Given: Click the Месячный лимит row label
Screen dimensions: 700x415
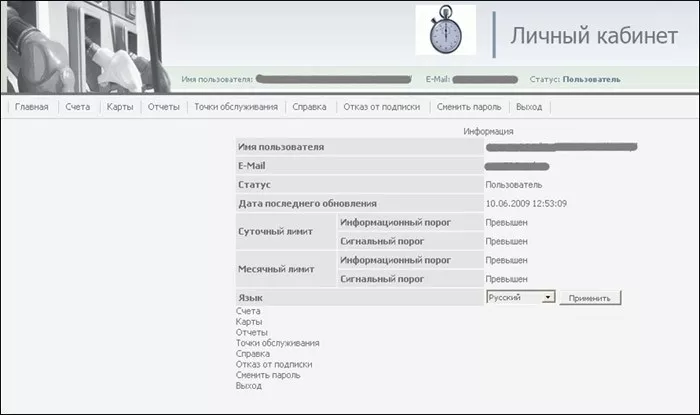Looking at the screenshot, I should click(276, 269).
